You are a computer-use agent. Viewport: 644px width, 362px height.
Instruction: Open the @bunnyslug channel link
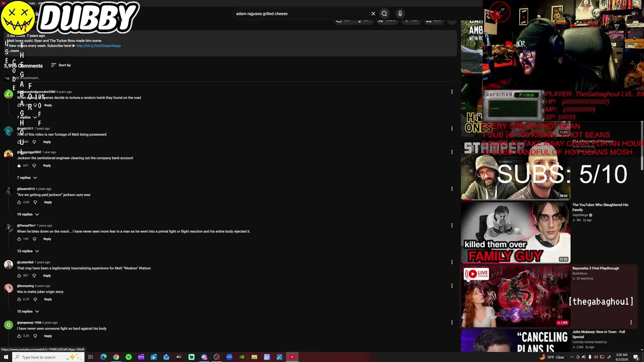click(26, 286)
